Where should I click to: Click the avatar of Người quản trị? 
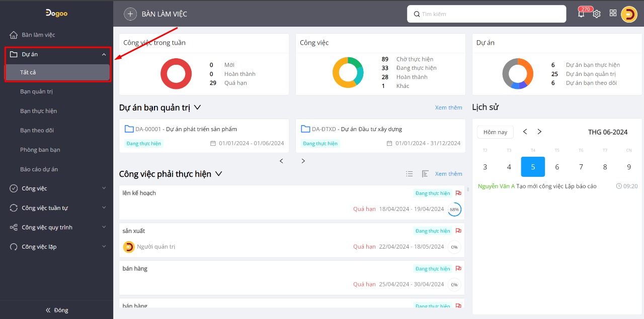(129, 247)
